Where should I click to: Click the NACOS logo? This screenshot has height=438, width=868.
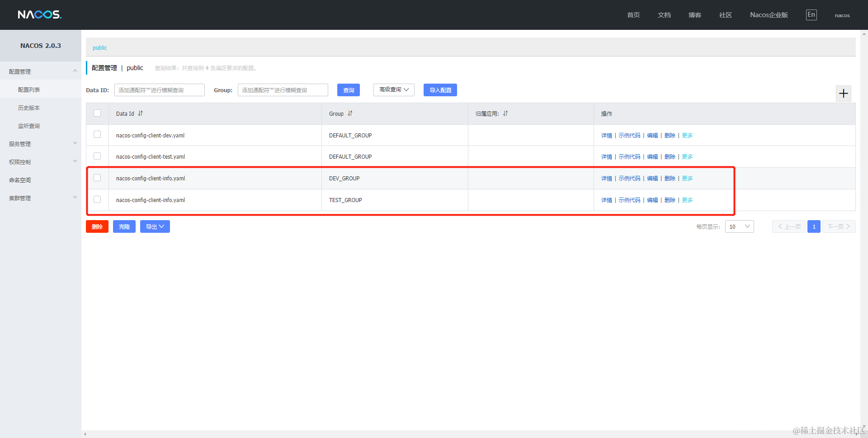[x=40, y=15]
